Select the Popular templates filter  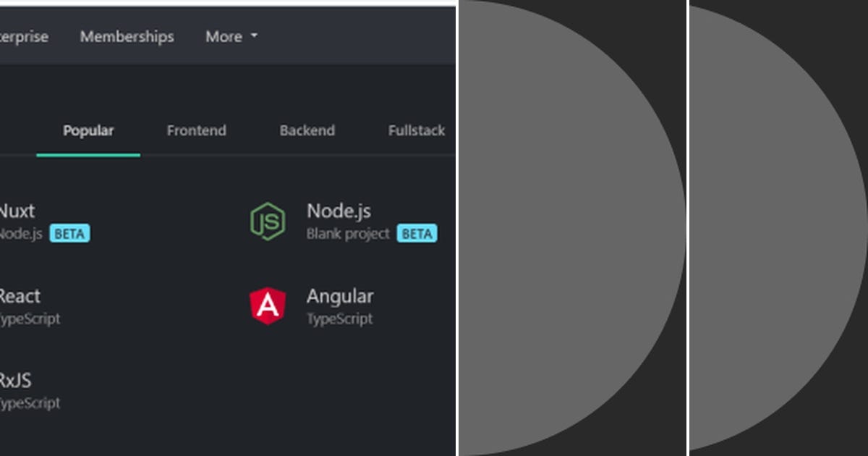88,131
